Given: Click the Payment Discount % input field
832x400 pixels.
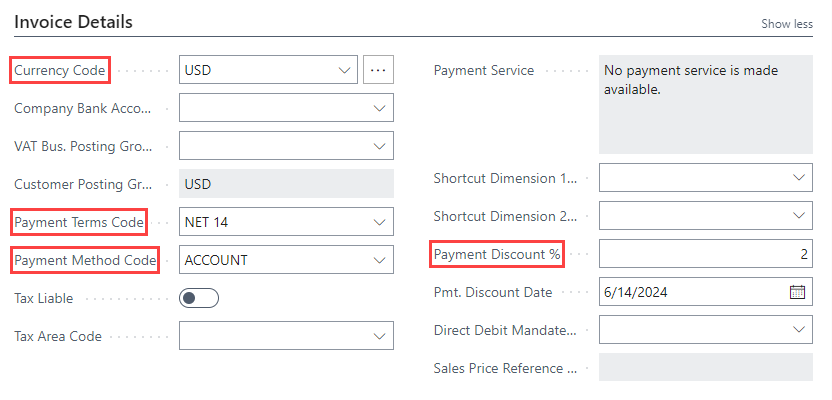Looking at the screenshot, I should tap(704, 254).
